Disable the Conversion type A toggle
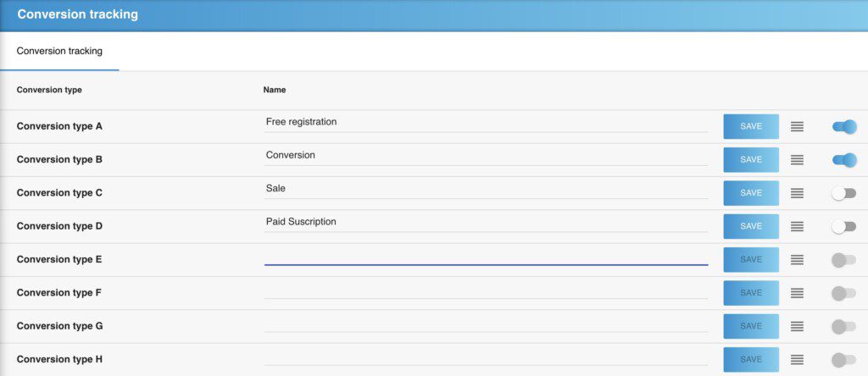The height and width of the screenshot is (376, 868). pyautogui.click(x=844, y=126)
